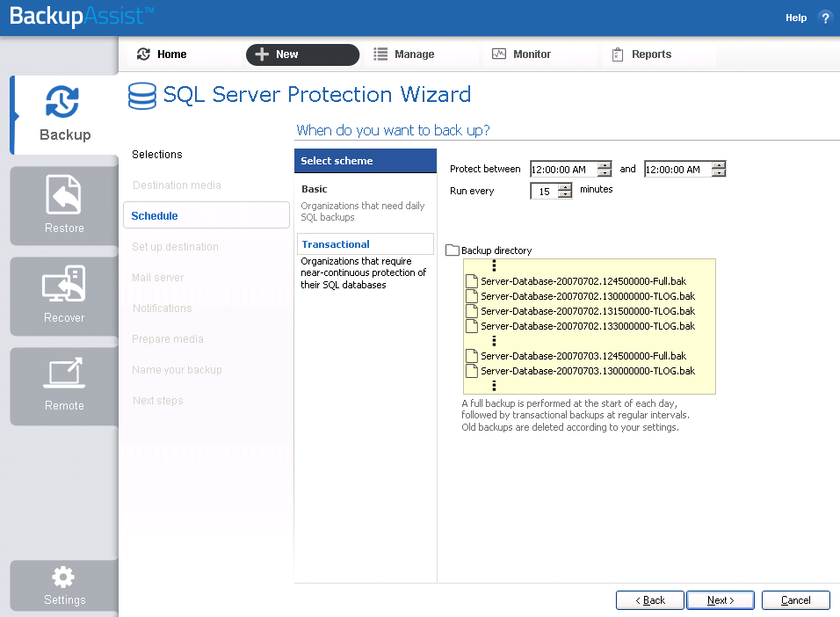This screenshot has height=617, width=840.
Task: Click text Server-Database-20070702.131500000-TLOG.bak
Action: [588, 311]
